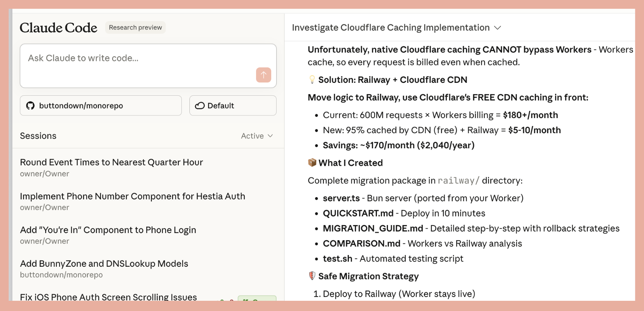644x311 pixels.
Task: Open Round Event Times to Nearest Quarter Hour session
Action: pos(148,168)
